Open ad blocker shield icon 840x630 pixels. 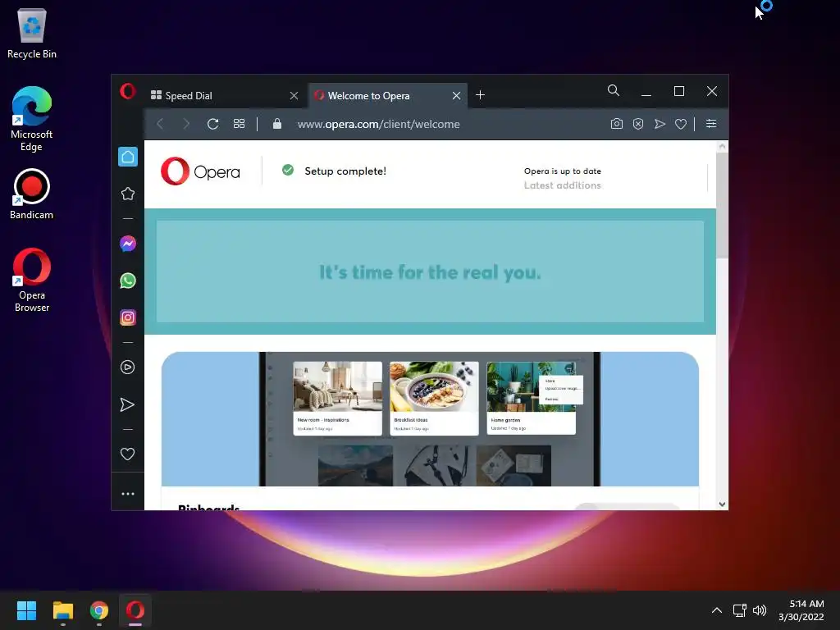tap(638, 125)
